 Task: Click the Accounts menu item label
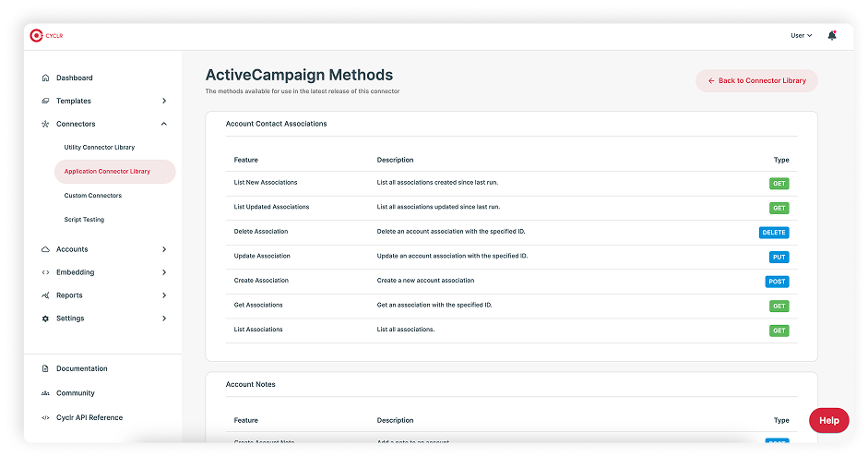[72, 249]
